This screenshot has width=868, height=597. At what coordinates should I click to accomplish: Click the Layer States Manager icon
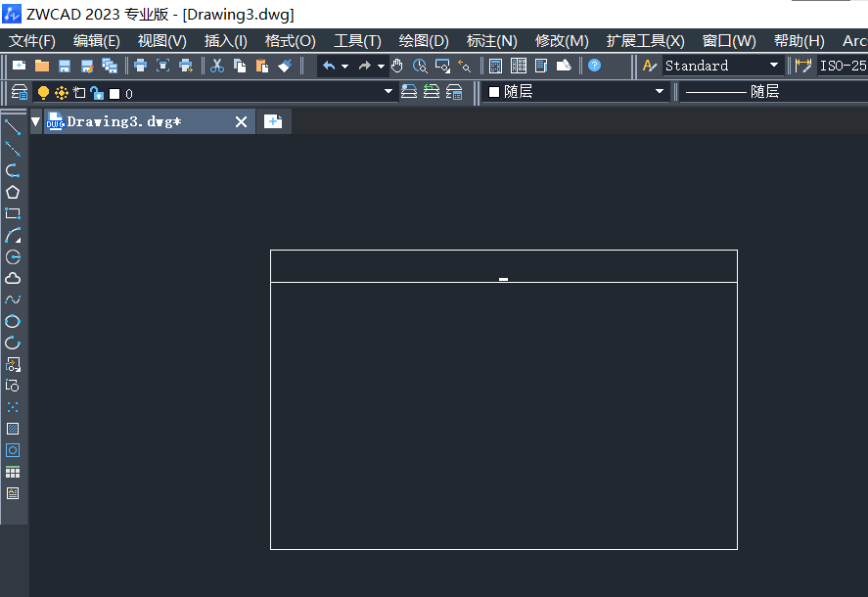point(454,91)
